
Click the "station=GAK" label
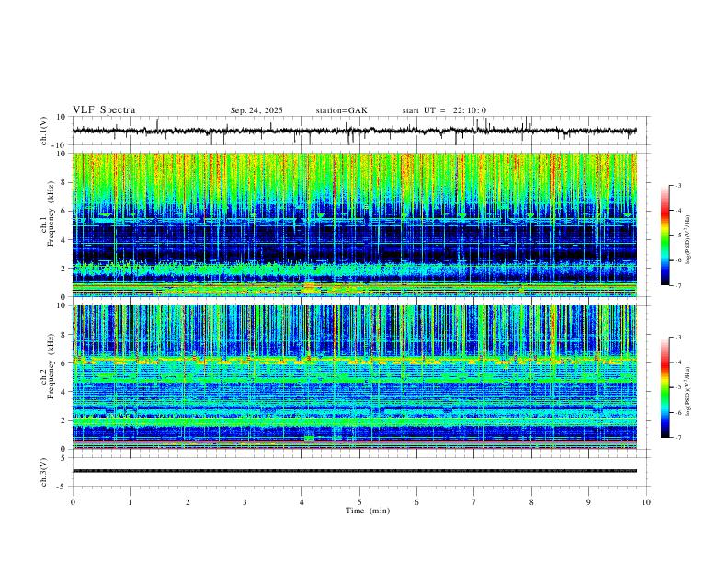[x=341, y=110]
